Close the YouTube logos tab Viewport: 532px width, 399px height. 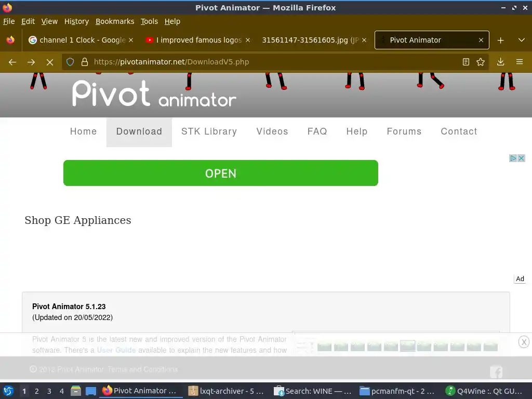pyautogui.click(x=248, y=40)
